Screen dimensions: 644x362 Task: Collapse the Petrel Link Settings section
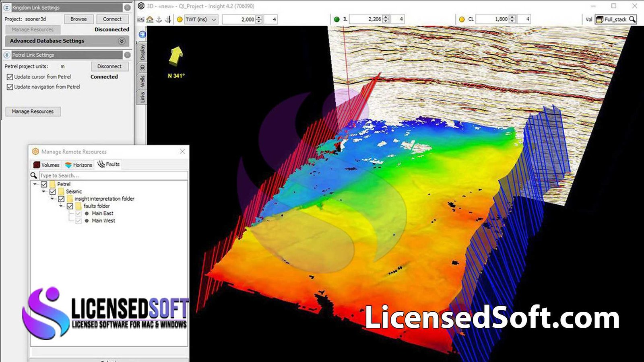click(x=7, y=55)
